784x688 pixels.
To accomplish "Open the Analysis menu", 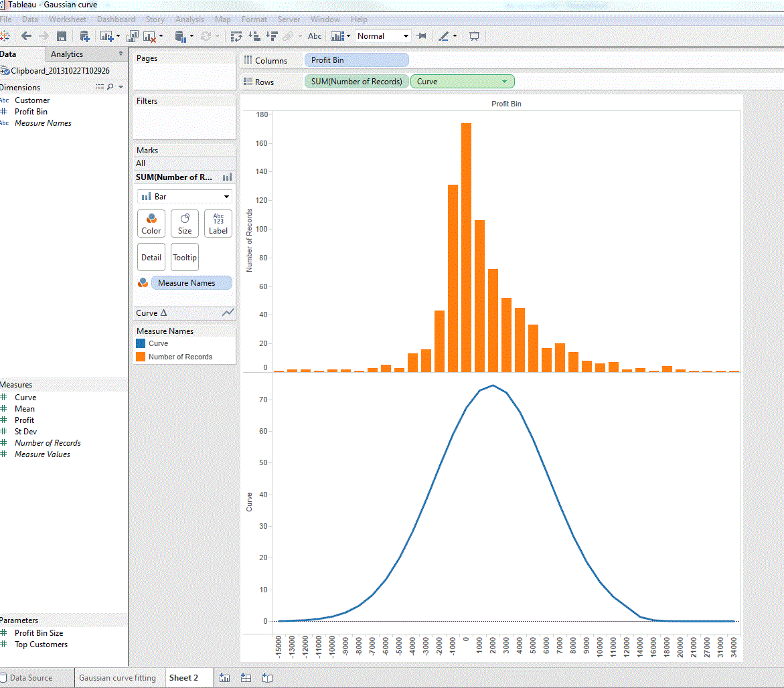I will [x=189, y=19].
